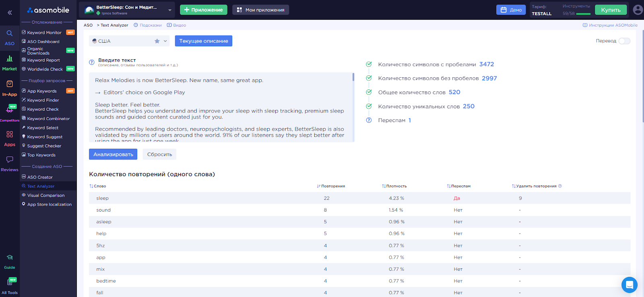Click the question icon next to Переспам
This screenshot has height=297, width=644.
pyautogui.click(x=369, y=120)
